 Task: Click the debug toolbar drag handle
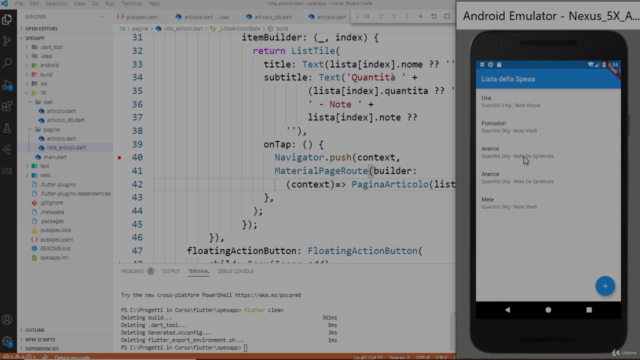[x=357, y=16]
